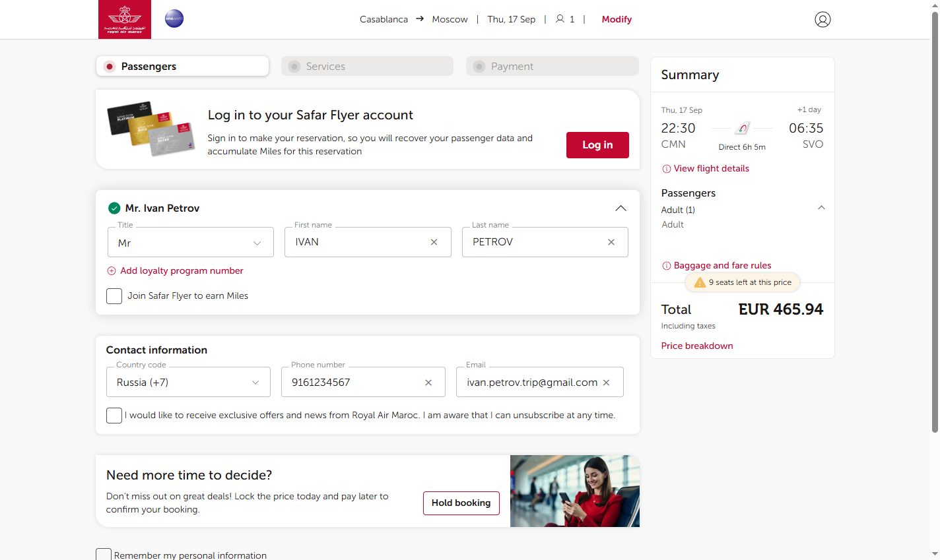The height and width of the screenshot is (560, 940).
Task: Open the Title dropdown showing Mr
Action: pos(191,242)
